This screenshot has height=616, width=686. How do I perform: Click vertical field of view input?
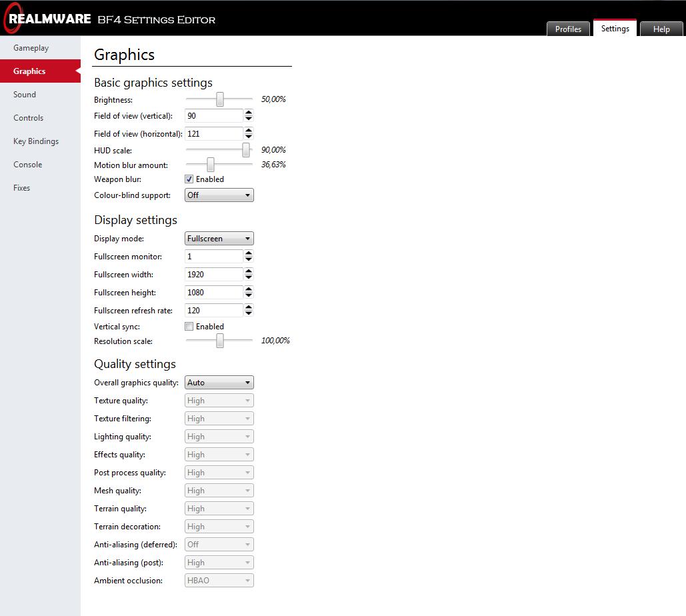click(x=214, y=115)
